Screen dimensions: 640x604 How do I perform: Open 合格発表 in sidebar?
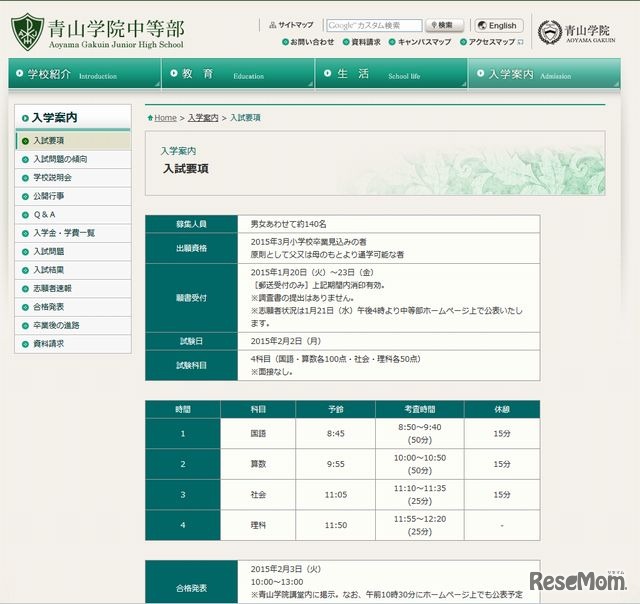[x=73, y=307]
